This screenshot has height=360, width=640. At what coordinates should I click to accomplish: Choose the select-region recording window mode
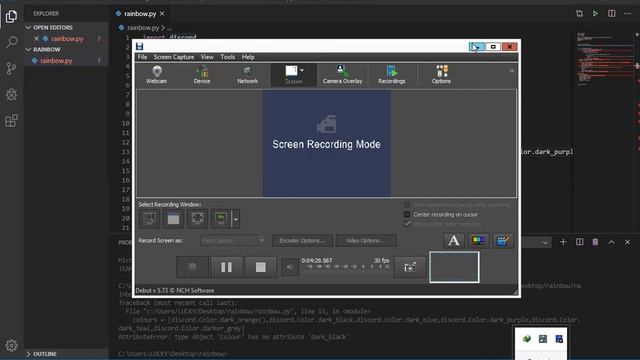click(x=149, y=219)
